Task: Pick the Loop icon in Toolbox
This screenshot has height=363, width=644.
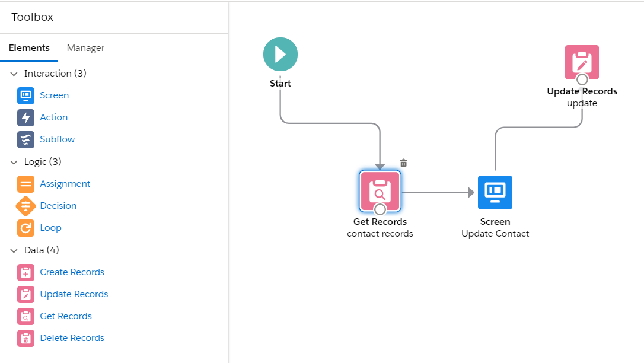Action: point(26,228)
